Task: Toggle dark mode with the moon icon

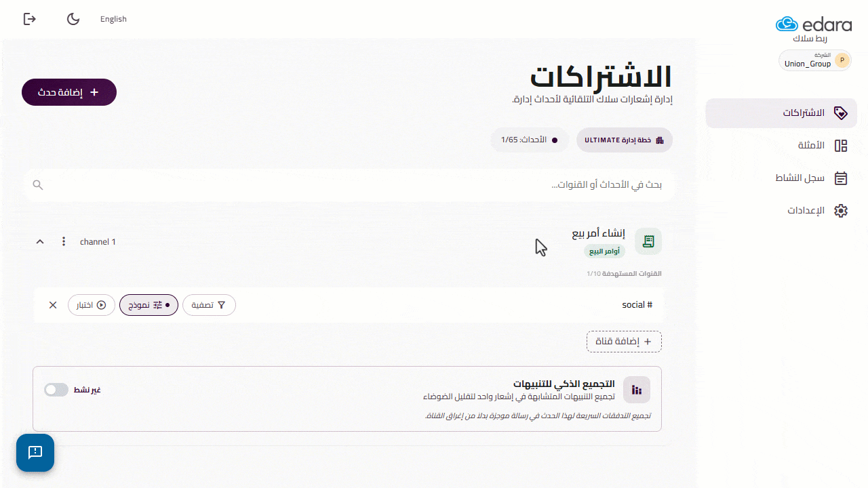Action: (73, 19)
